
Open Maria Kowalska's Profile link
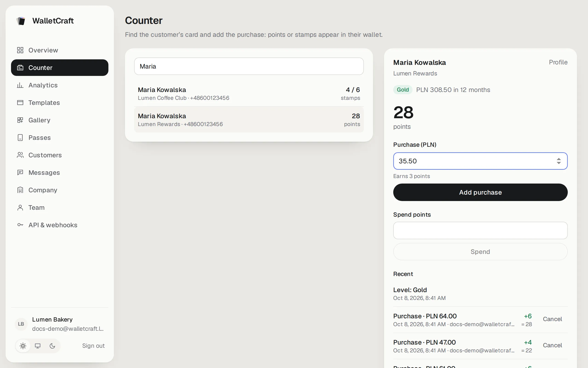click(x=558, y=62)
